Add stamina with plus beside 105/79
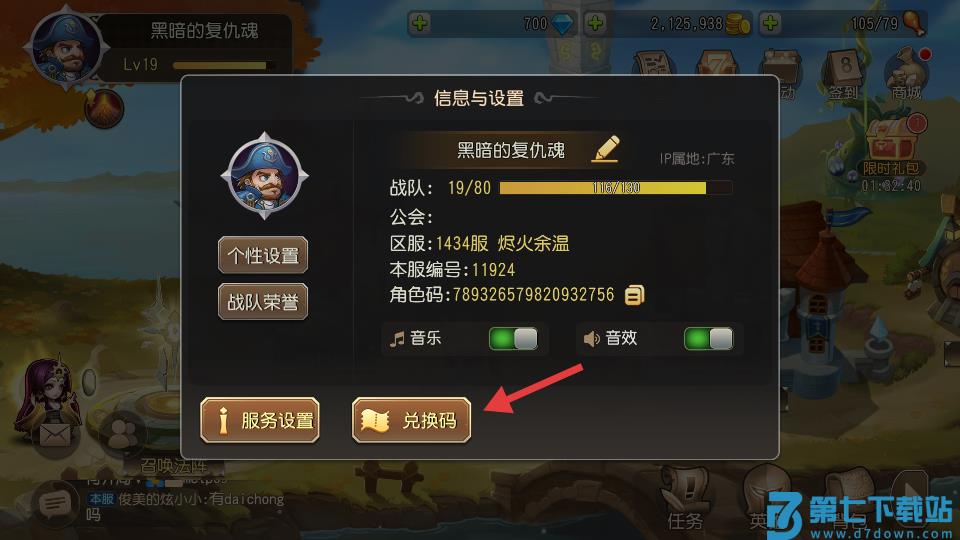Image resolution: width=960 pixels, height=540 pixels. (770, 24)
